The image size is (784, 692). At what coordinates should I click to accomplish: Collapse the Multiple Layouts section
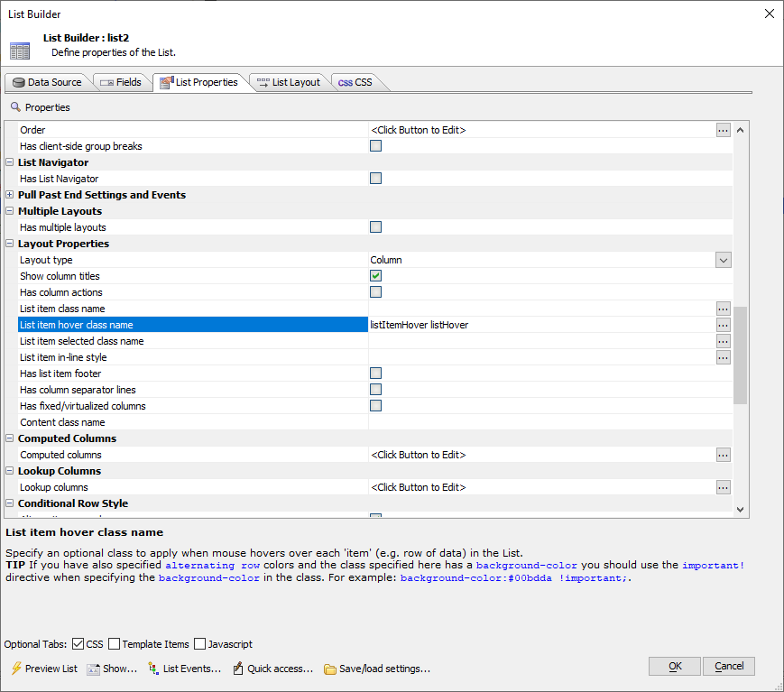(10, 211)
